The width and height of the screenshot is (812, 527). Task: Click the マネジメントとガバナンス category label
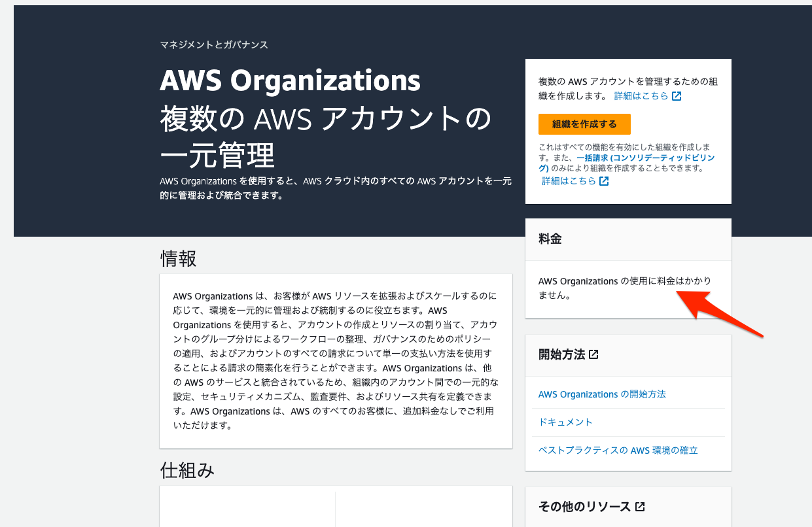click(213, 45)
